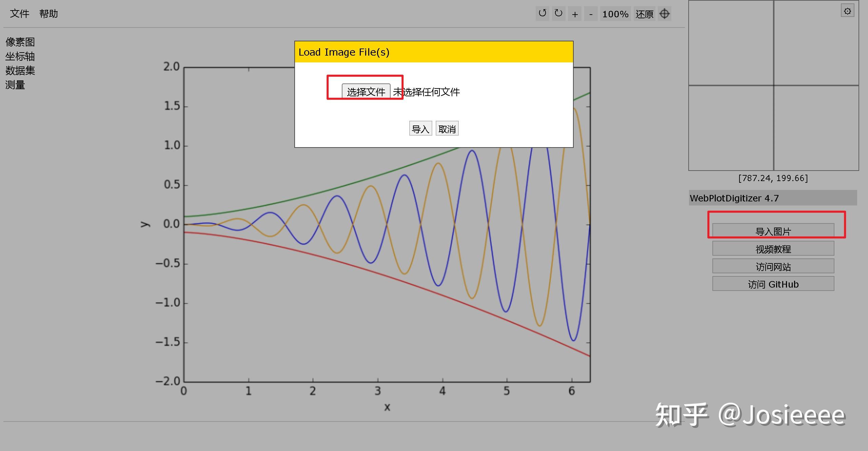
Task: Click the 选择文件 choose file button
Action: [x=366, y=92]
